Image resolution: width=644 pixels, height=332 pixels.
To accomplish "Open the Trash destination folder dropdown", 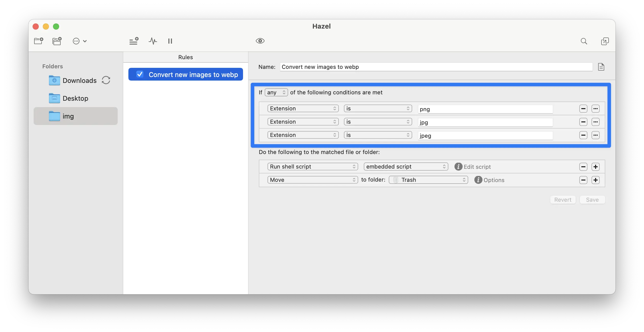I will click(x=428, y=180).
